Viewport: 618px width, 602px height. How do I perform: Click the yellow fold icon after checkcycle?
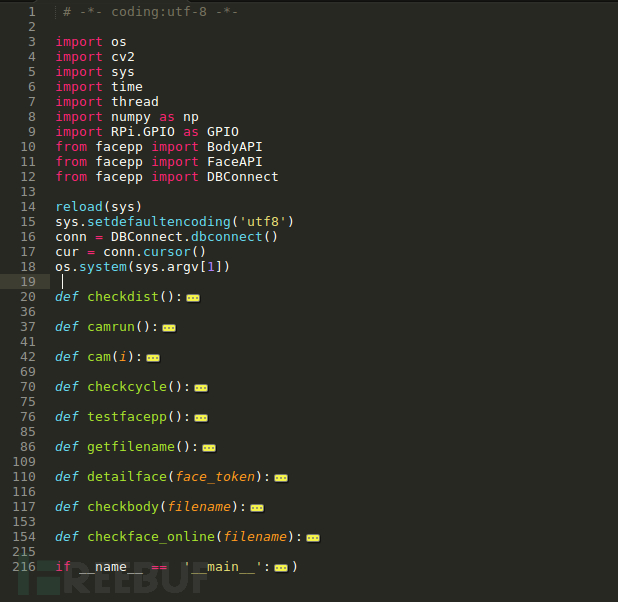[200, 388]
